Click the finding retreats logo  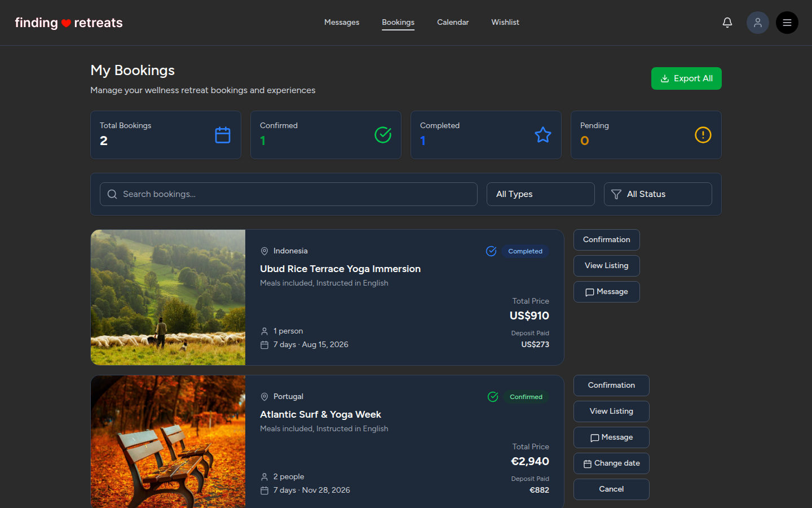tap(69, 23)
